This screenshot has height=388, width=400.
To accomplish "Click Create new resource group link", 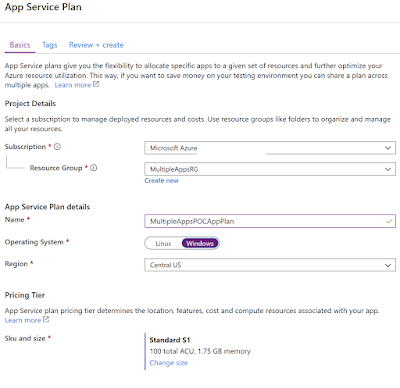I will tap(162, 181).
